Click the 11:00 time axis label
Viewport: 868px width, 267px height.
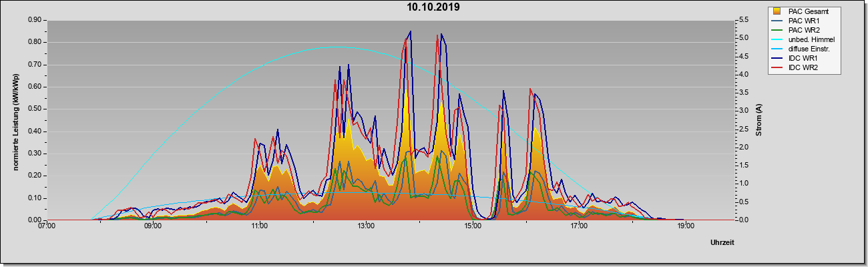[260, 226]
